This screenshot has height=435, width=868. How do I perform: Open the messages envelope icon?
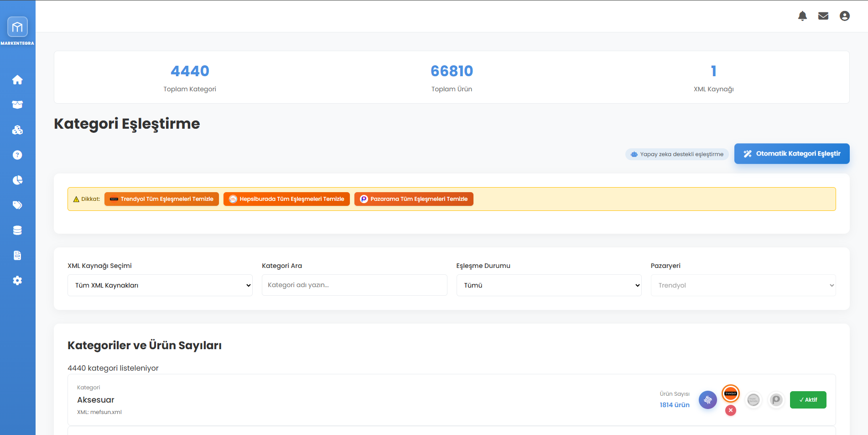point(823,16)
